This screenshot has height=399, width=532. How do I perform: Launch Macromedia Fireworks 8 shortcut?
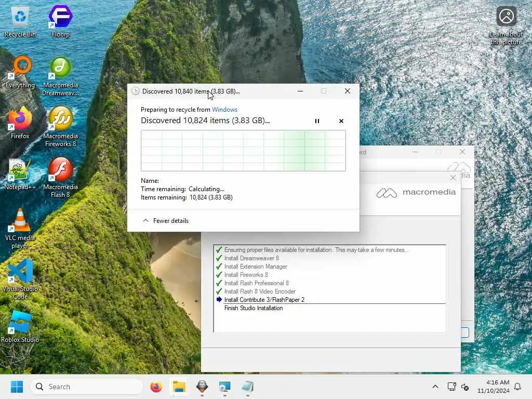tap(60, 127)
